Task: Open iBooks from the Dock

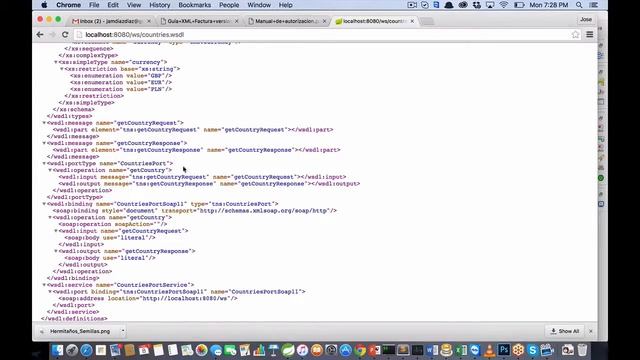Action: tap(317, 350)
